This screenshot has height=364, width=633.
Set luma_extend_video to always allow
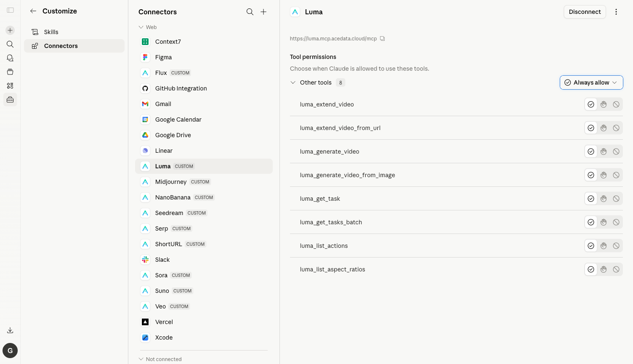(x=591, y=104)
